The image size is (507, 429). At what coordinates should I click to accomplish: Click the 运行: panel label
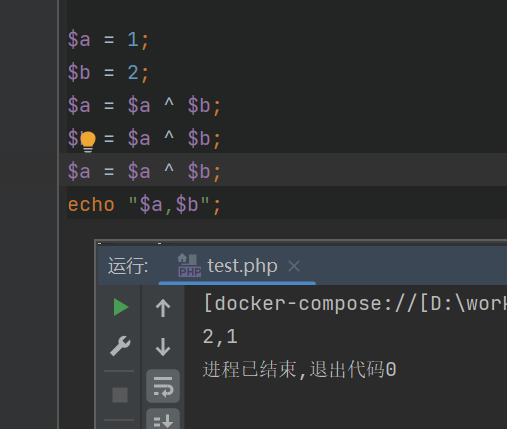(x=128, y=266)
